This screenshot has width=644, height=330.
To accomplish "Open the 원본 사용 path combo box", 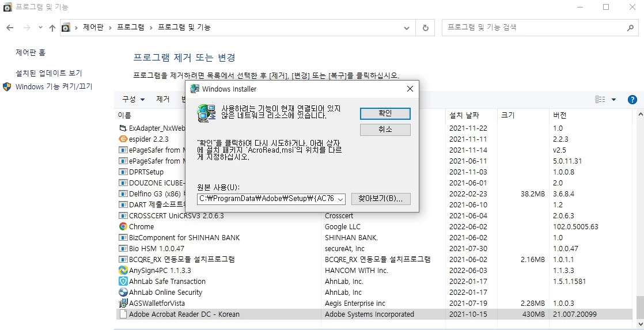I will point(271,199).
